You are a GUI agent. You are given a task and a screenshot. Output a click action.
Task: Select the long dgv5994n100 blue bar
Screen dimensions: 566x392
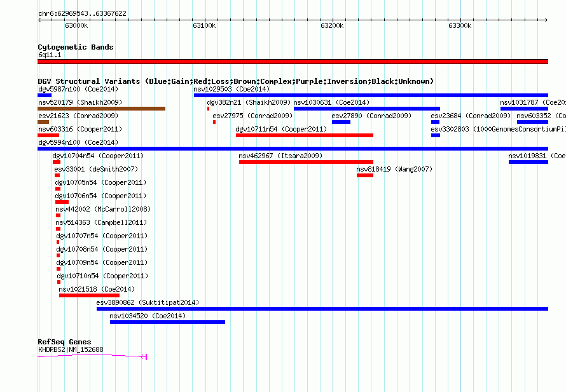(x=293, y=149)
